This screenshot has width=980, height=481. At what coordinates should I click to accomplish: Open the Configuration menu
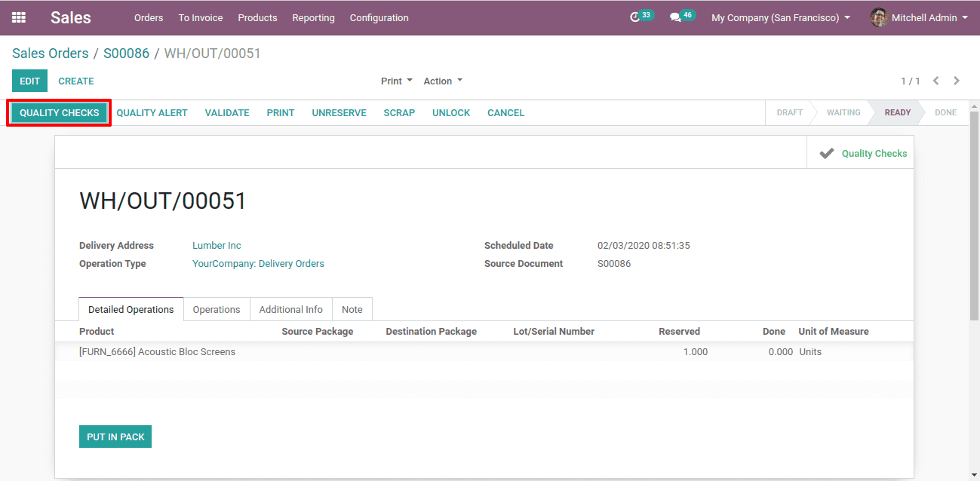pyautogui.click(x=379, y=17)
